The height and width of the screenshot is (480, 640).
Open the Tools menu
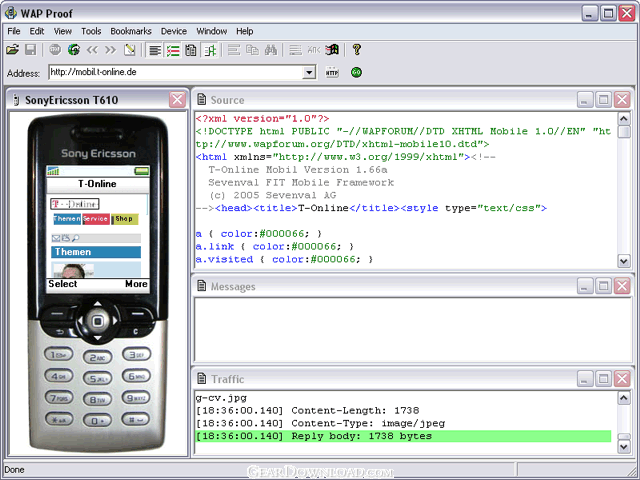tap(91, 31)
